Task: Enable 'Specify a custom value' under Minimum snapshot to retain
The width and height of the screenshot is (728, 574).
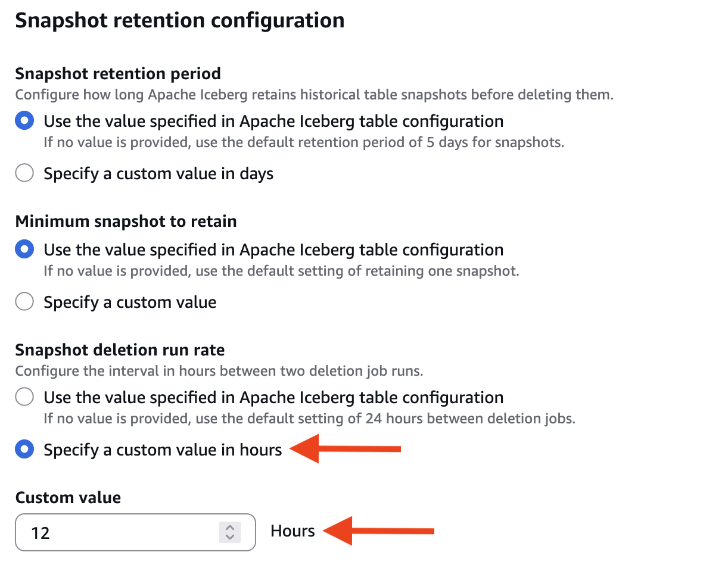Action: pyautogui.click(x=24, y=301)
